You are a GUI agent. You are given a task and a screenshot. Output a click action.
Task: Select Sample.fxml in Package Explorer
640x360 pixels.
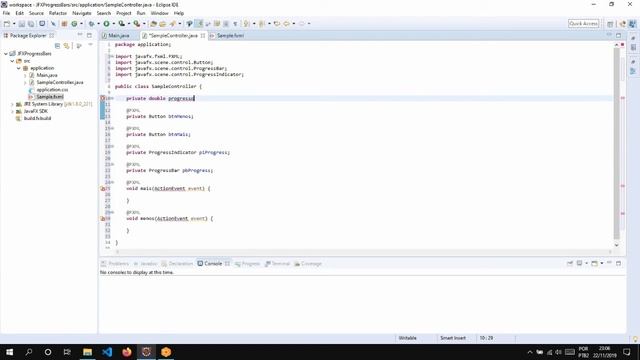[x=49, y=97]
